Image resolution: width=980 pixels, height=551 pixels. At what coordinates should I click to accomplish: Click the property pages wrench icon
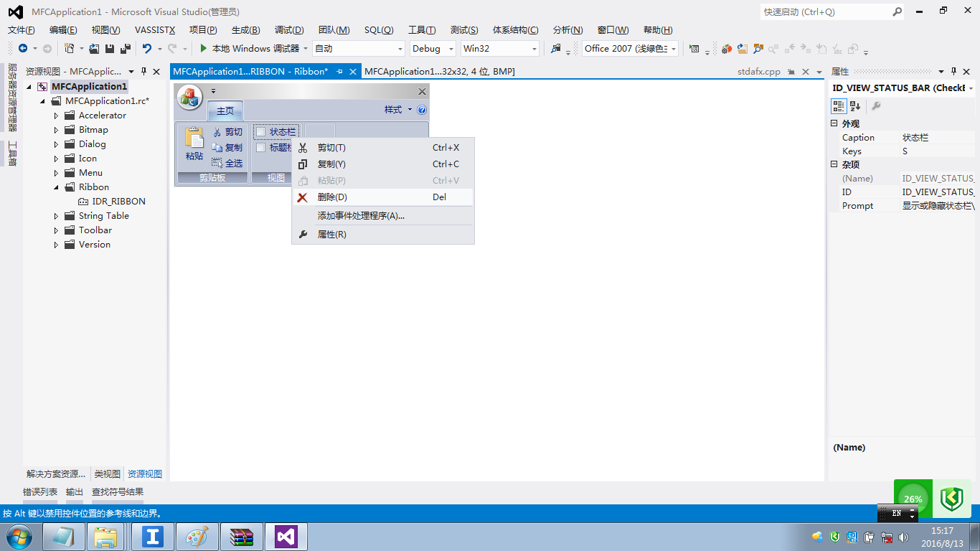coord(876,106)
